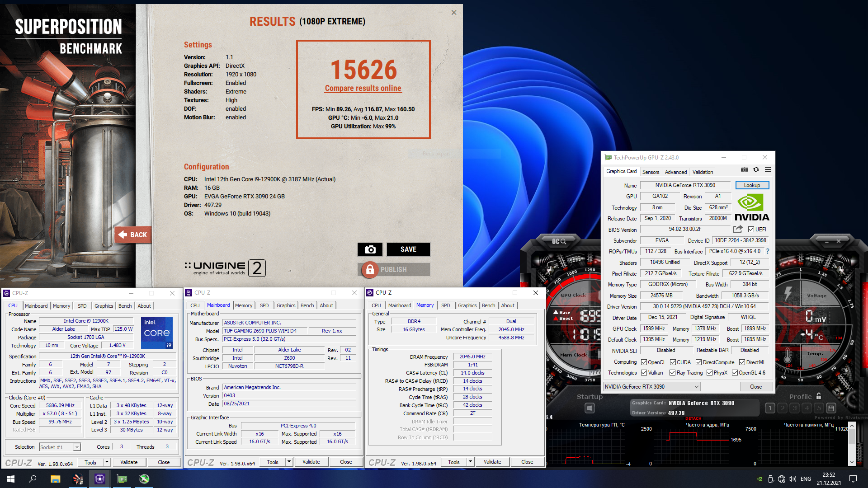Click Validate in the first CPU-Z window
Image resolution: width=868 pixels, height=488 pixels.
[129, 462]
